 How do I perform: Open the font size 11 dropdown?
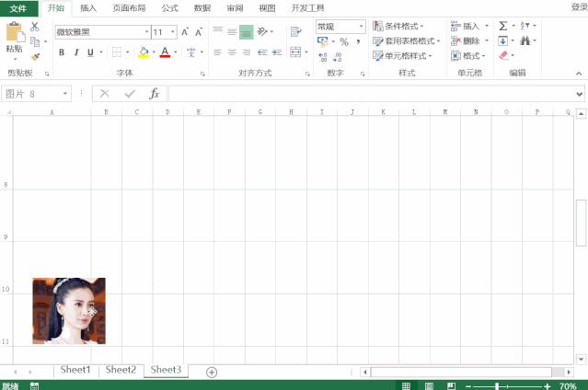click(172, 32)
